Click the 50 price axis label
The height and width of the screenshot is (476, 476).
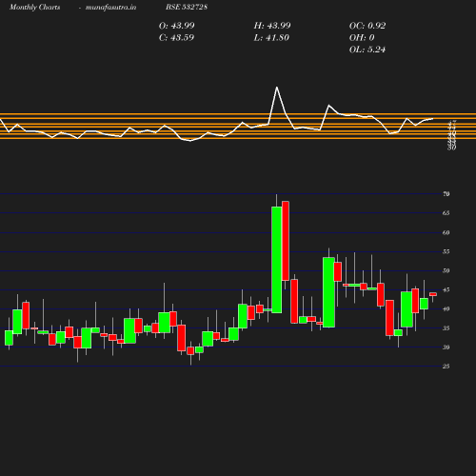[446, 270]
